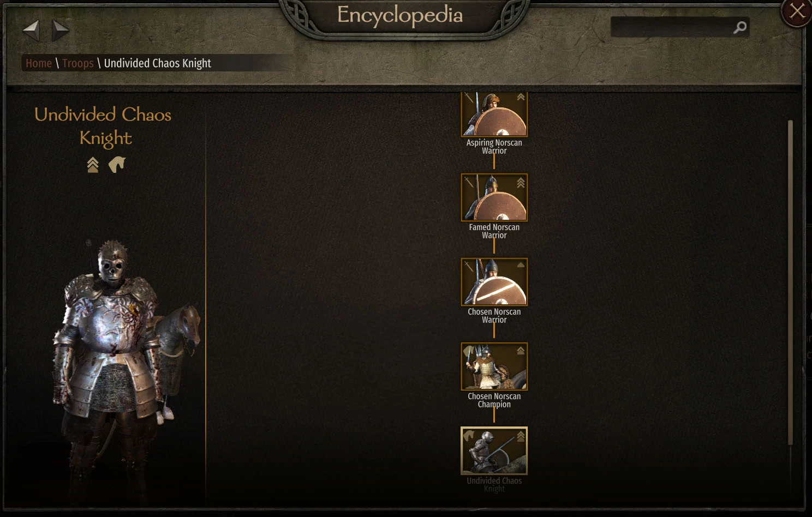The width and height of the screenshot is (812, 517).
Task: Open the Troops breadcrumb link
Action: click(x=78, y=63)
